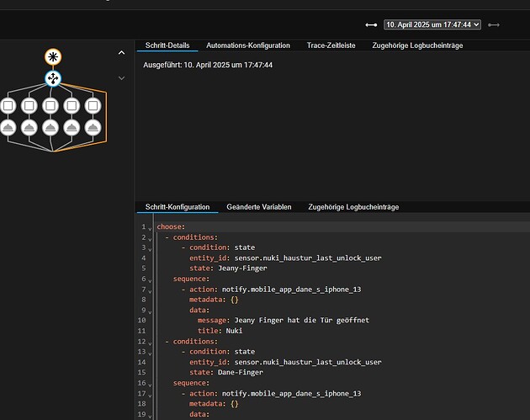The width and height of the screenshot is (530, 420).
Task: Open the Trace-Zeitleiste tab
Action: pyautogui.click(x=331, y=45)
